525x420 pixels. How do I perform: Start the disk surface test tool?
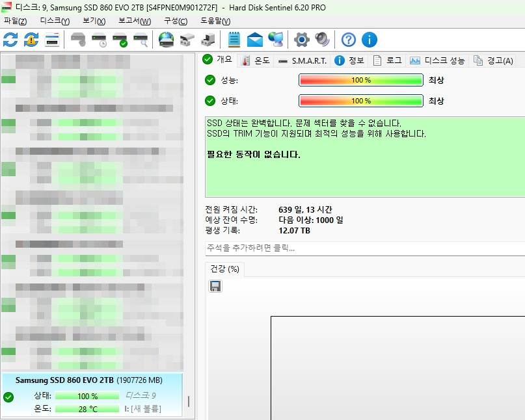coord(141,40)
